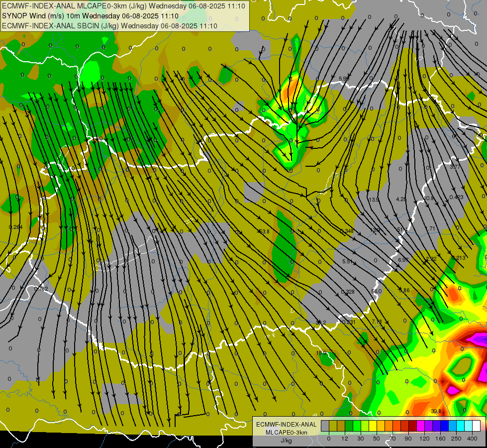
Task: Select the pure blue legend swatch
Action: pyautogui.click(x=444, y=426)
